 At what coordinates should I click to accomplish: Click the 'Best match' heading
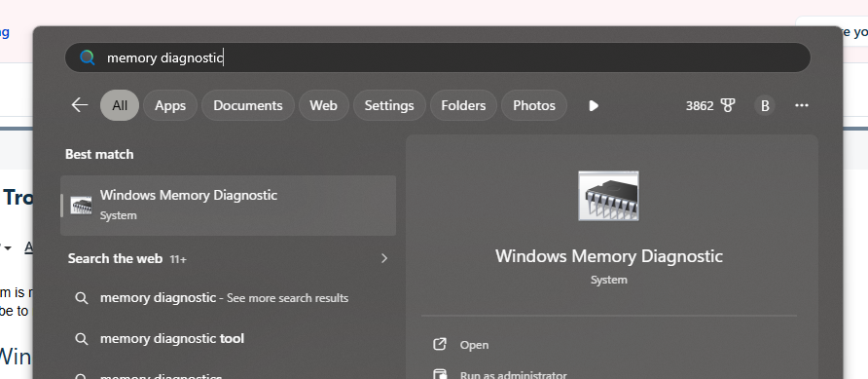point(99,154)
